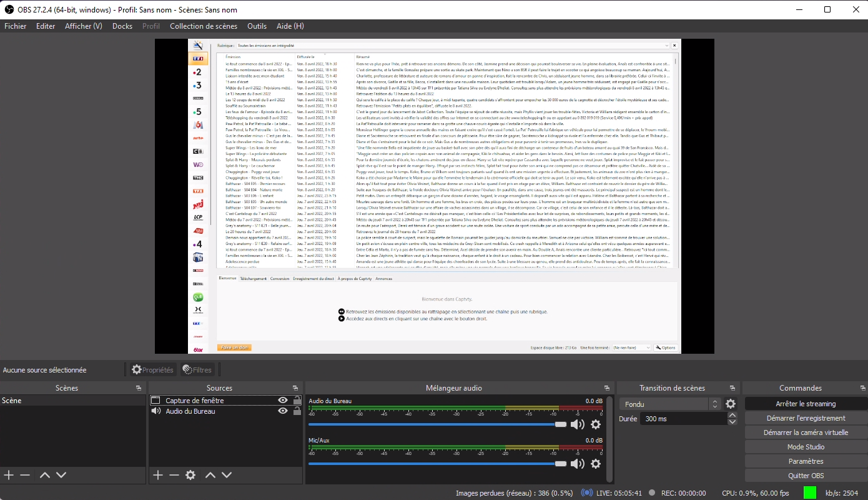Hide the Capture de fenêtre source
This screenshot has width=868, height=500.
coord(283,401)
